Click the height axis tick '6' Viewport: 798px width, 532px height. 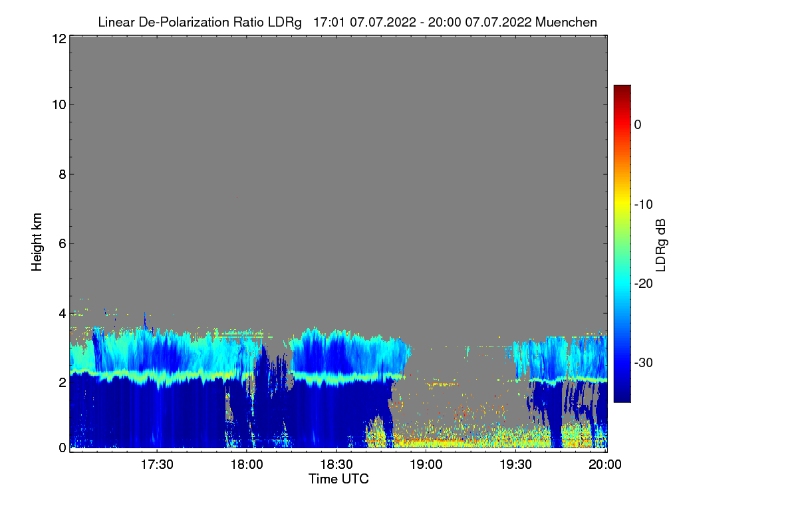61,244
